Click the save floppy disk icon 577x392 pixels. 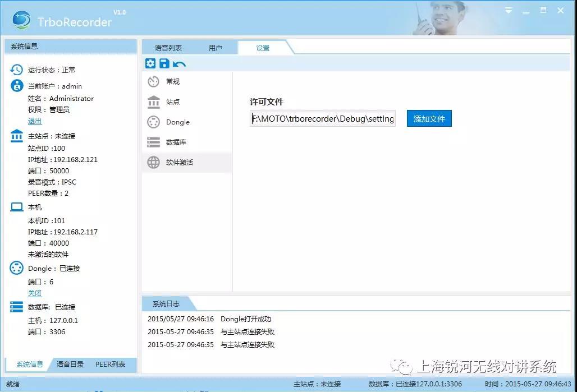(164, 63)
